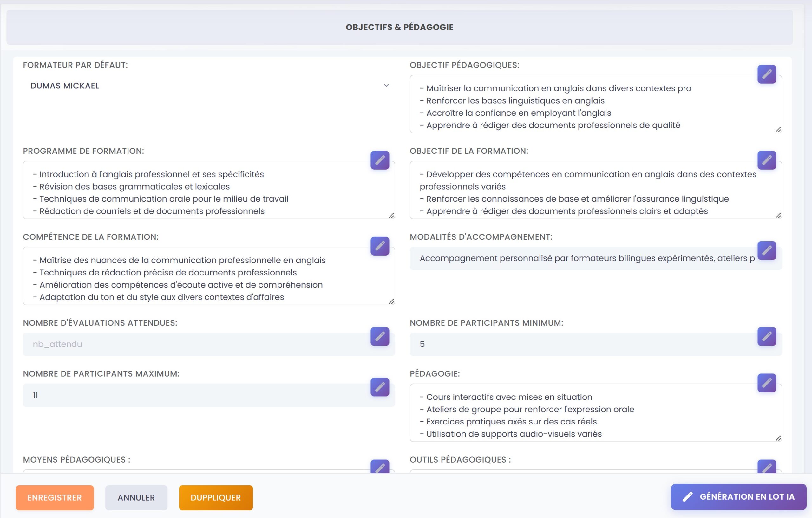Click resize handle of Pédagogie textarea
Screen dimensions: 812x518
pos(778,438)
